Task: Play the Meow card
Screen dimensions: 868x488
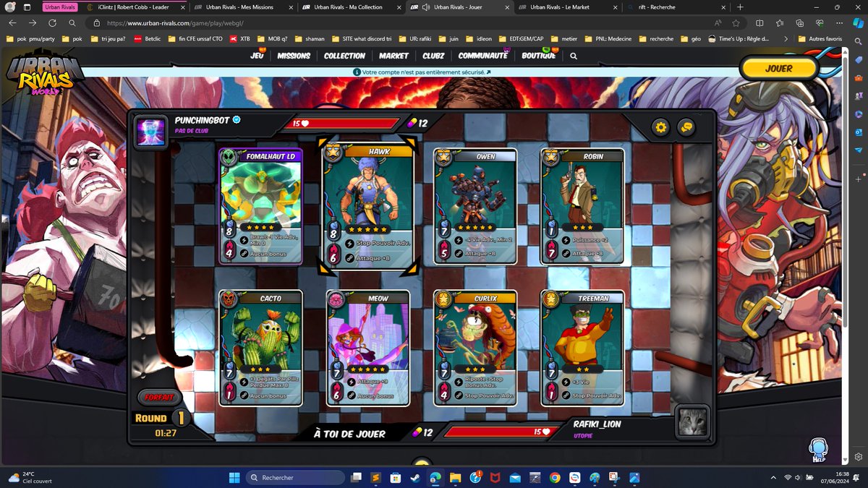Action: coord(368,348)
